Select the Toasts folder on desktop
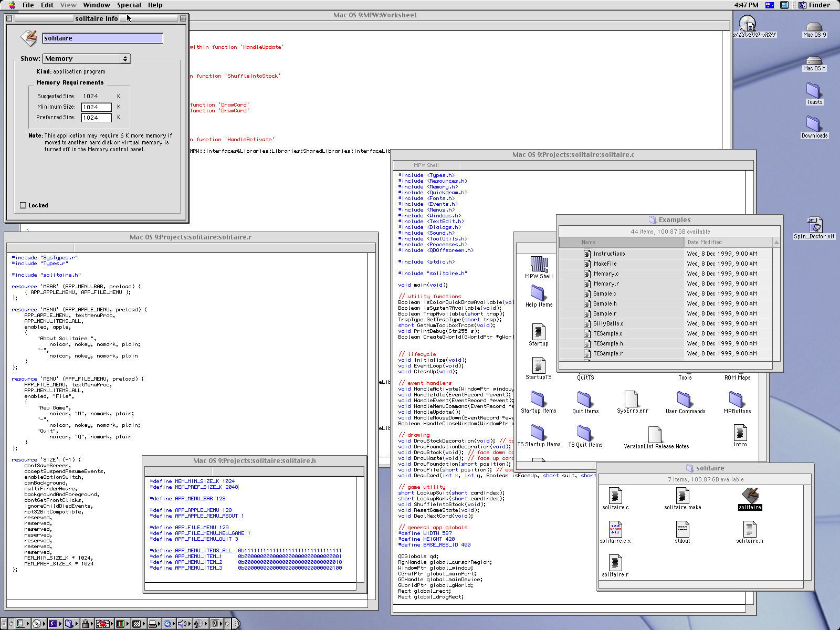Image resolution: width=840 pixels, height=630 pixels. tap(814, 90)
